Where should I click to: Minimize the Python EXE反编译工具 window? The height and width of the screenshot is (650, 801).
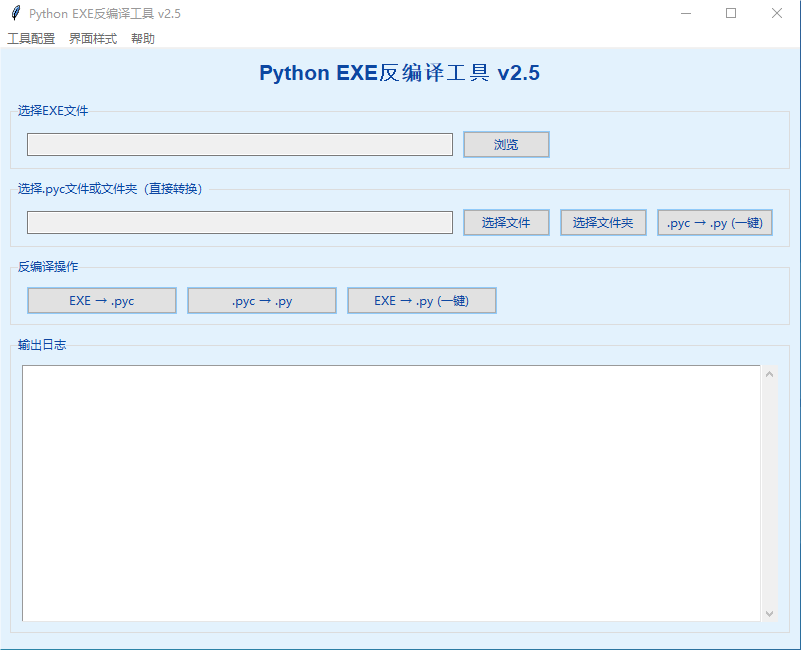686,13
